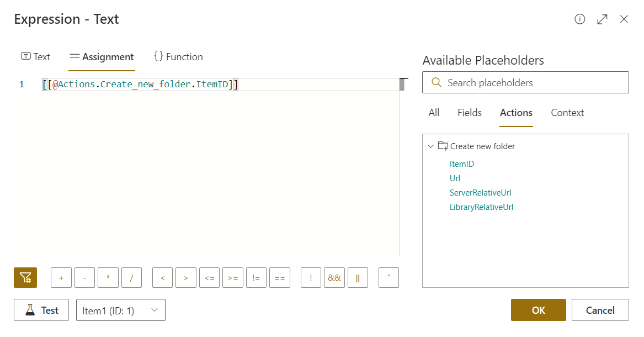Open the Fields placeholder tab

point(470,113)
